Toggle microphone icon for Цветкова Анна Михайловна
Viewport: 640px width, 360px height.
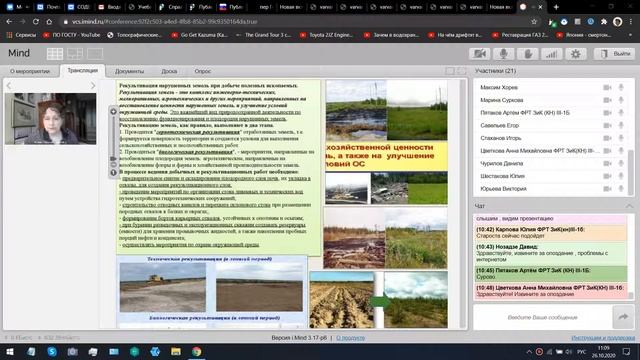click(x=621, y=151)
